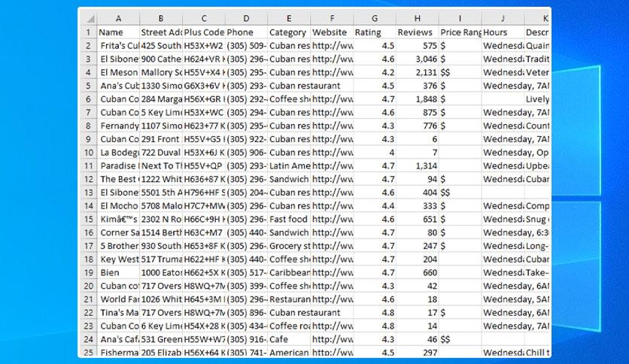The height and width of the screenshot is (364, 629).
Task: Click the Rating header cell
Action: (x=375, y=32)
